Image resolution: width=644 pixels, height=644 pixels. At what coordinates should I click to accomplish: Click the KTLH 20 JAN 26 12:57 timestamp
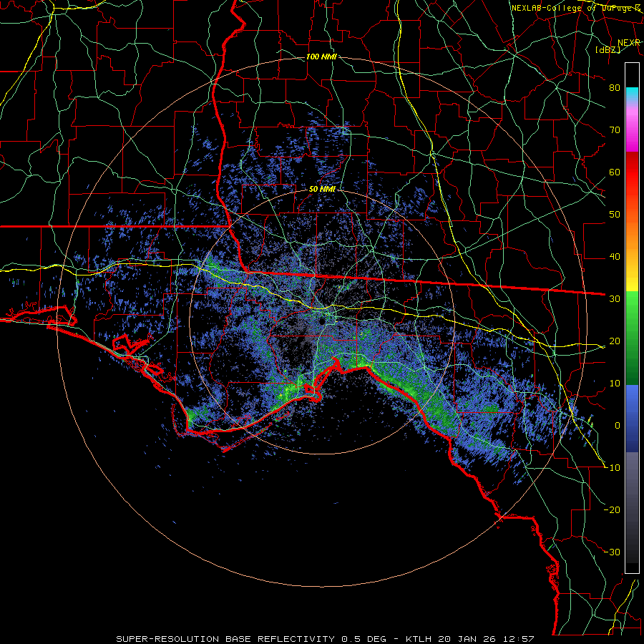(470, 639)
